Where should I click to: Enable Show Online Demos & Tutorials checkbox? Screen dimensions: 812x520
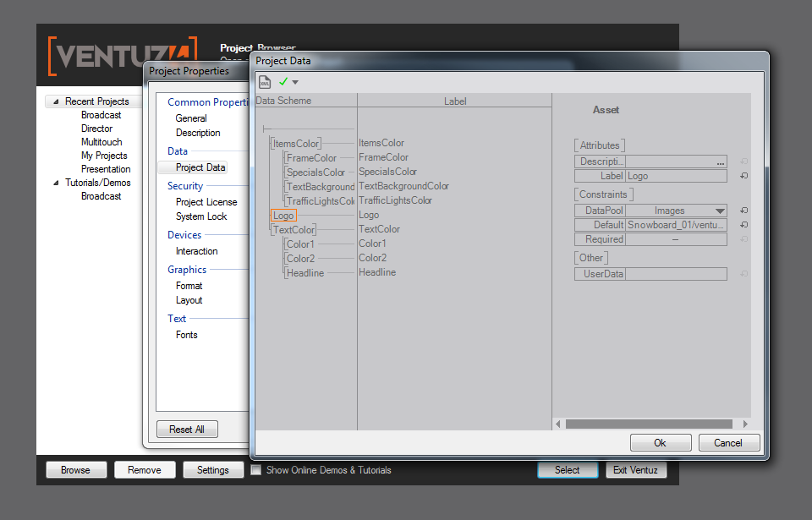[x=256, y=470]
